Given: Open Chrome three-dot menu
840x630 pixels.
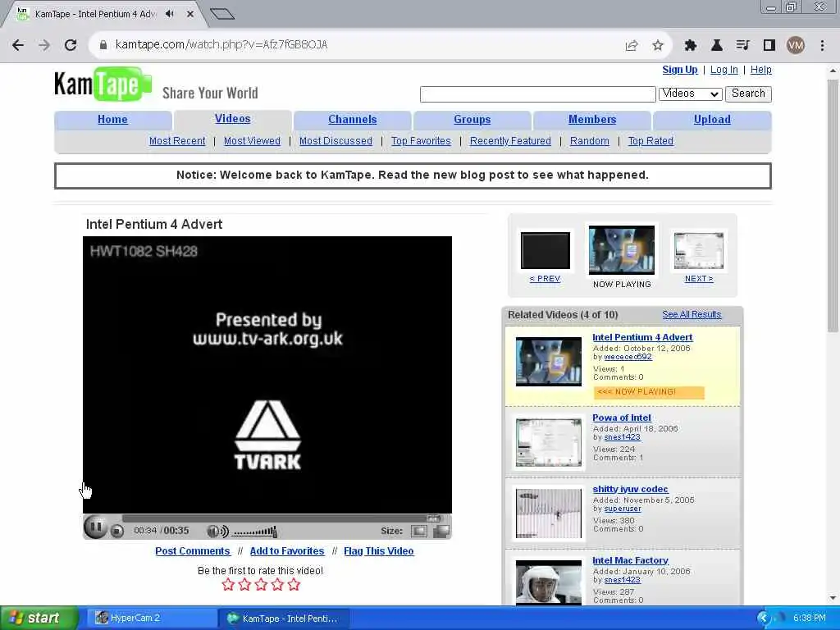Looking at the screenshot, I should [822, 46].
